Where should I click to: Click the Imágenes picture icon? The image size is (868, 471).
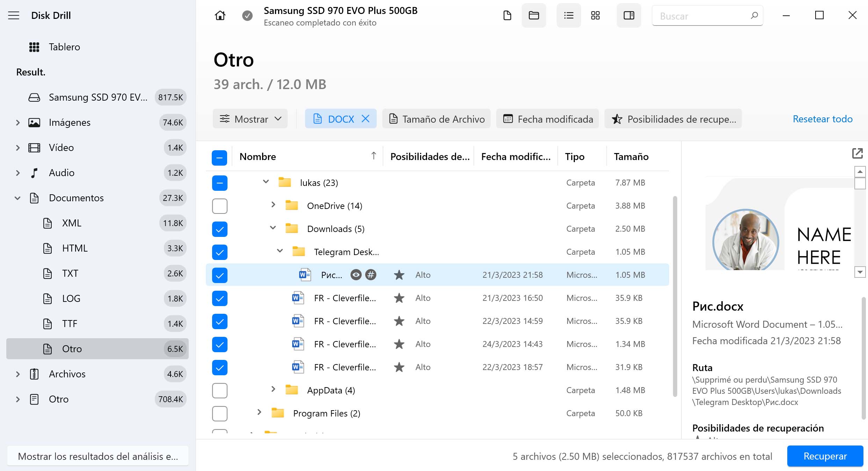(34, 122)
